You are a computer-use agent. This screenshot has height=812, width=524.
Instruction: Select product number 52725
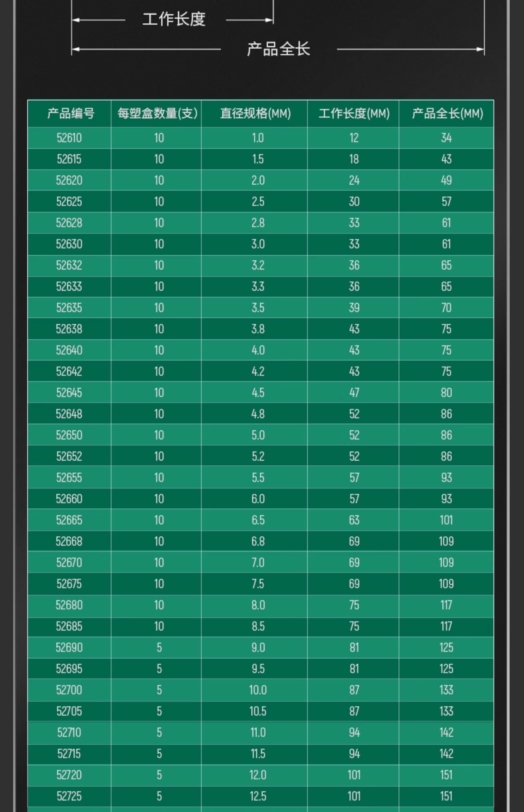pos(69,796)
